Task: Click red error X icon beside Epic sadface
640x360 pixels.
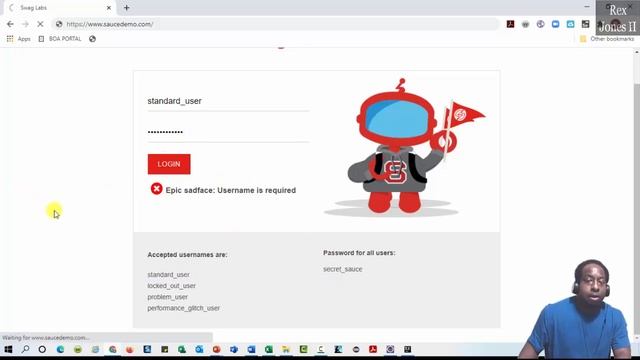Action: tap(156, 189)
